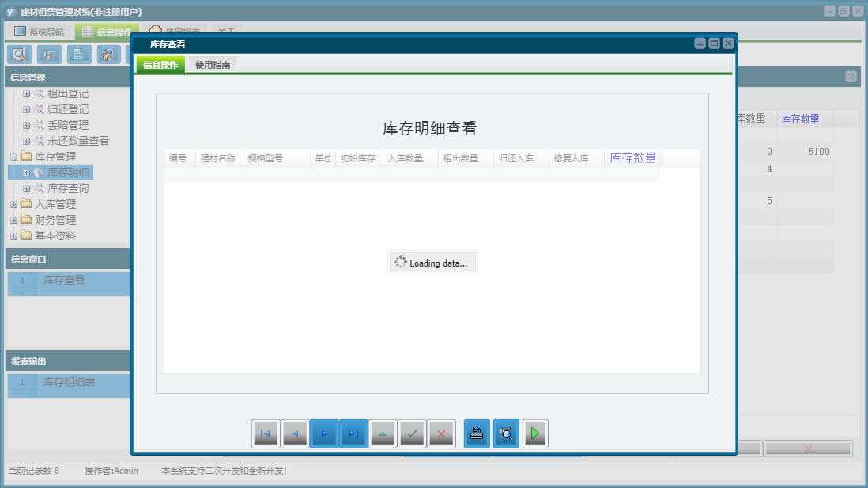
Task: Expand the 丢赔管理 tree node
Action: click(x=26, y=125)
